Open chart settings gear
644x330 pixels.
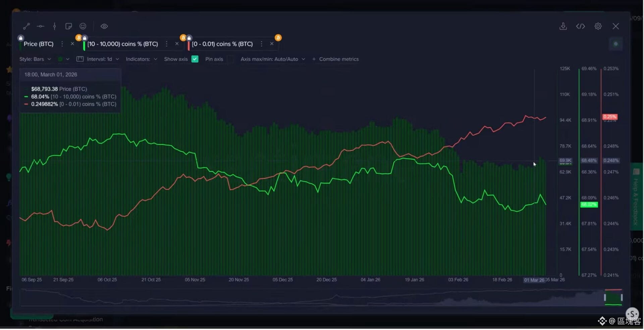click(598, 26)
